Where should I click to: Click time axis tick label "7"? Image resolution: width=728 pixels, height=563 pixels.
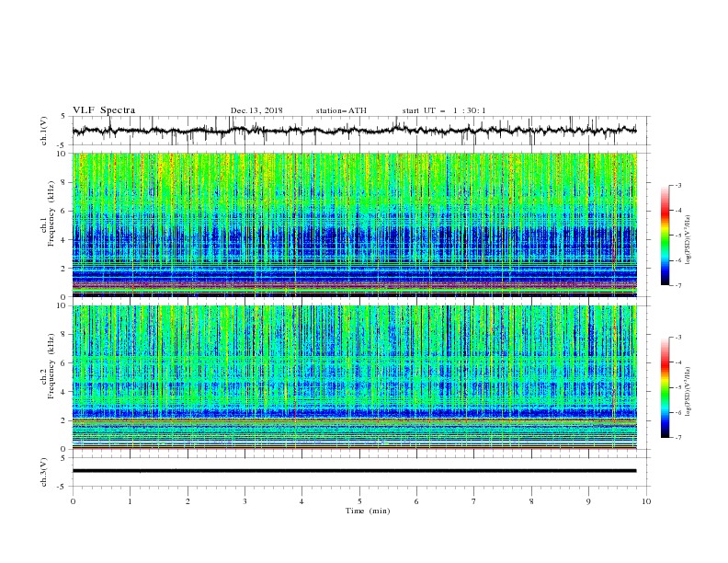(x=474, y=501)
